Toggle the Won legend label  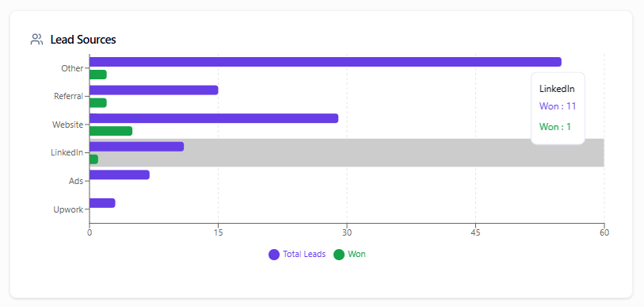tap(356, 255)
